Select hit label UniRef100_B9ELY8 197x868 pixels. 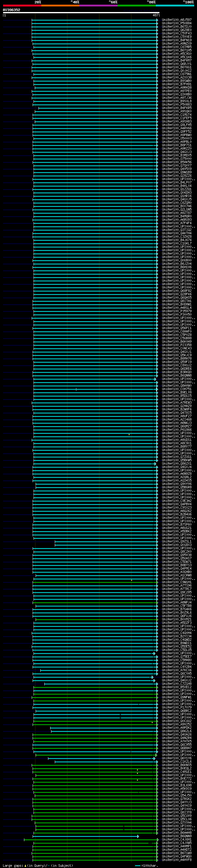click(176, 392)
